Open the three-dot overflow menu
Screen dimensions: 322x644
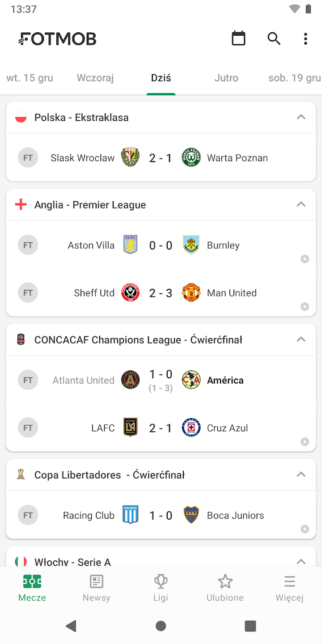pos(305,38)
